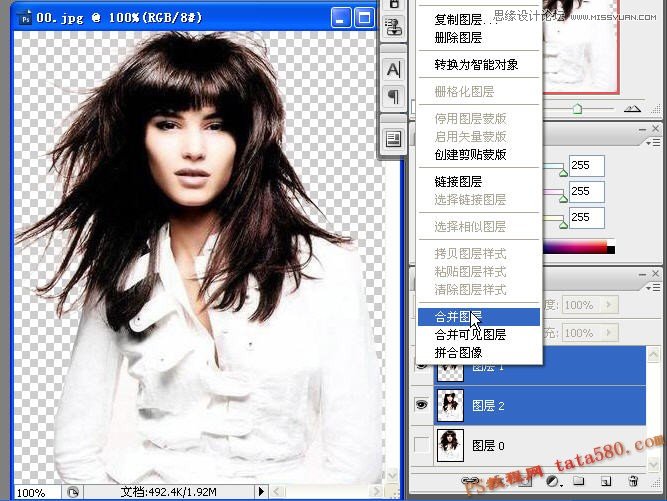Open the Layers panel options menu
667x501 pixels.
click(x=653, y=288)
